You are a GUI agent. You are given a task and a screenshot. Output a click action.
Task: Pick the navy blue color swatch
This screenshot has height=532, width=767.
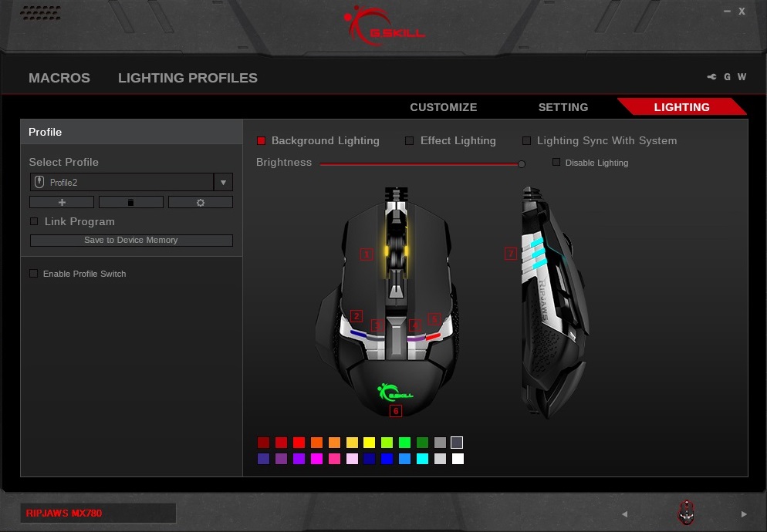click(x=370, y=459)
